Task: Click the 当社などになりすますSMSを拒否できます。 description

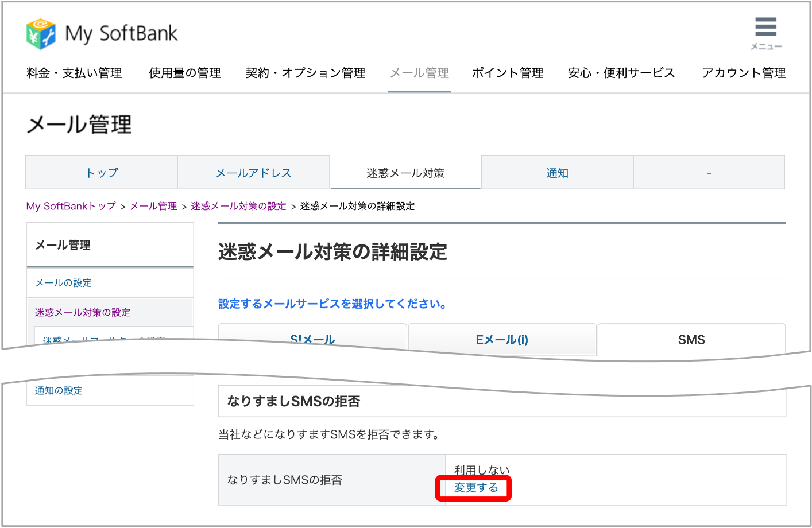Action: (330, 434)
